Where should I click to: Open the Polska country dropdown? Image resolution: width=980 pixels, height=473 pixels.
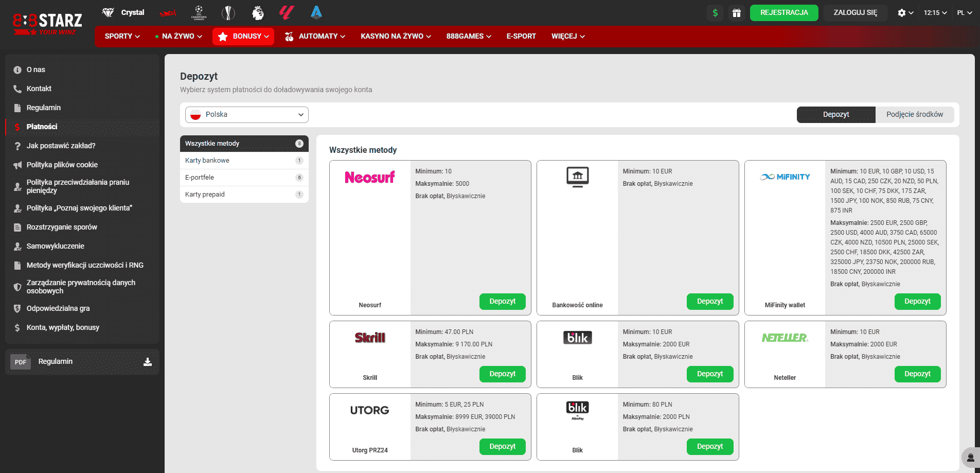[x=247, y=115]
